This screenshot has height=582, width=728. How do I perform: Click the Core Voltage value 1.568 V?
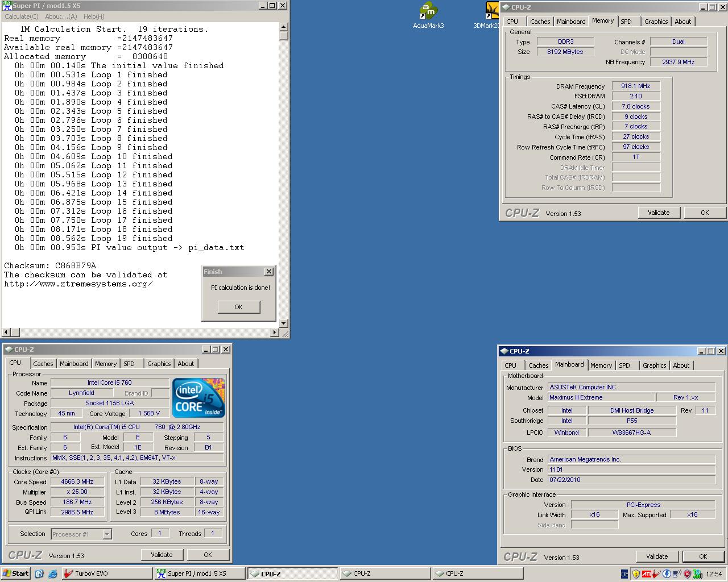point(149,413)
